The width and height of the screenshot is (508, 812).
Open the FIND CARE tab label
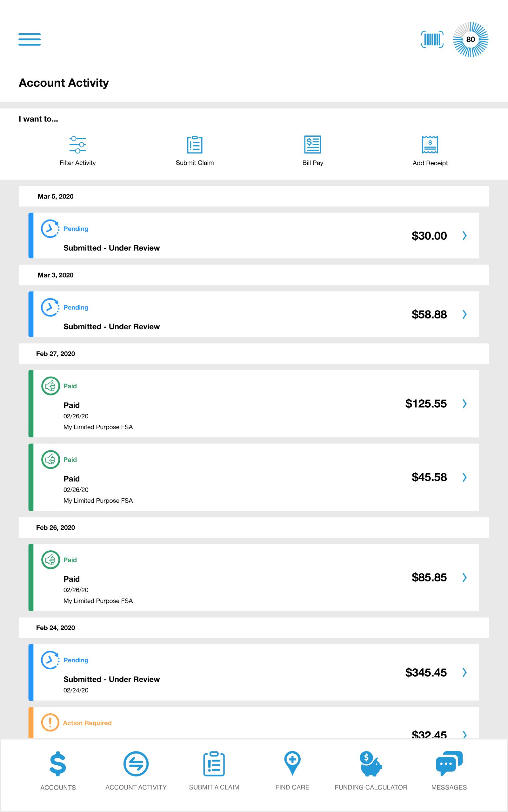tap(292, 787)
